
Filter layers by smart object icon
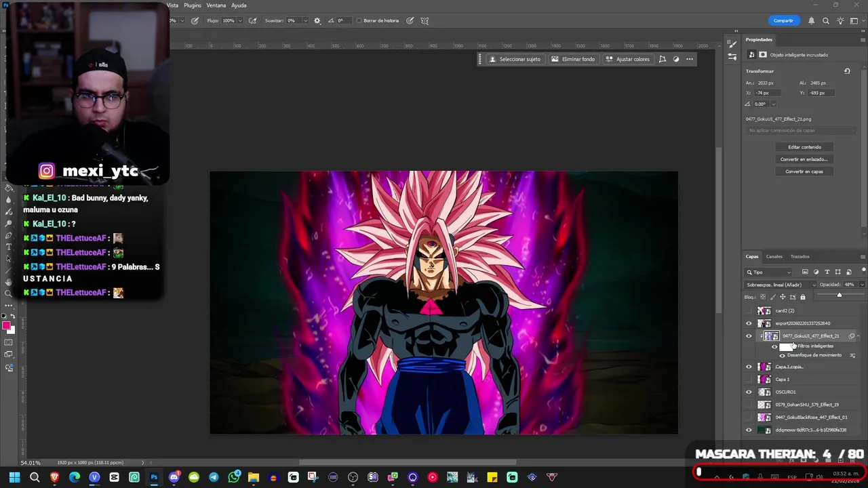tap(849, 272)
